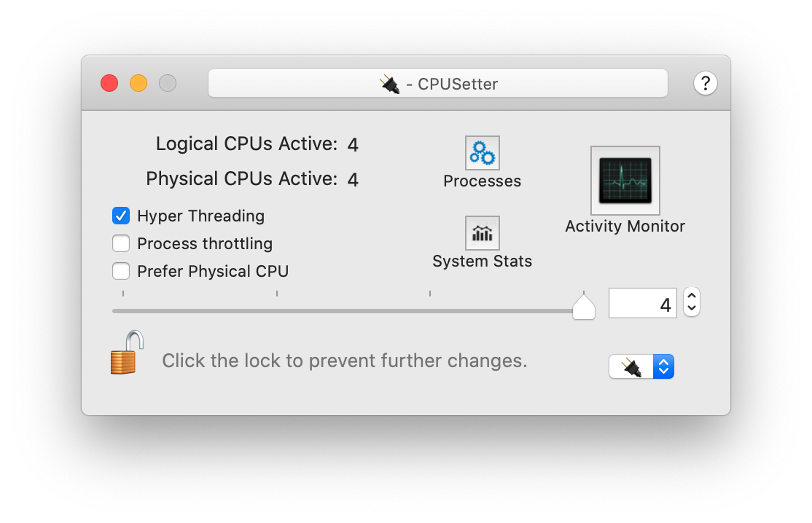Open the System Stats chart icon

tap(482, 233)
